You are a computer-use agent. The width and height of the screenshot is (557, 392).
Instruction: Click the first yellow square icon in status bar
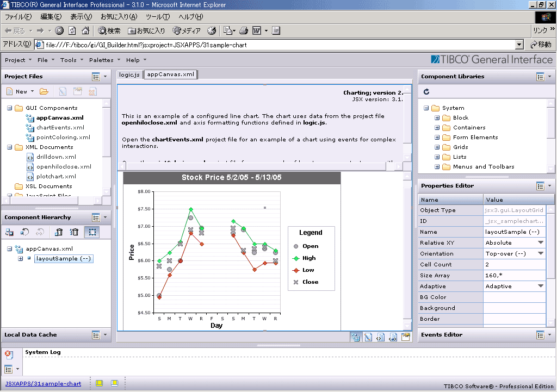click(x=99, y=383)
